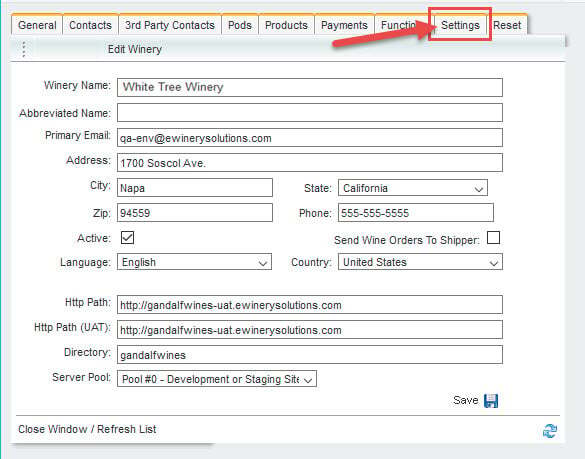Viewport: 585px width, 459px height.
Task: Open the 3rd Party Contacts tab
Action: [170, 25]
